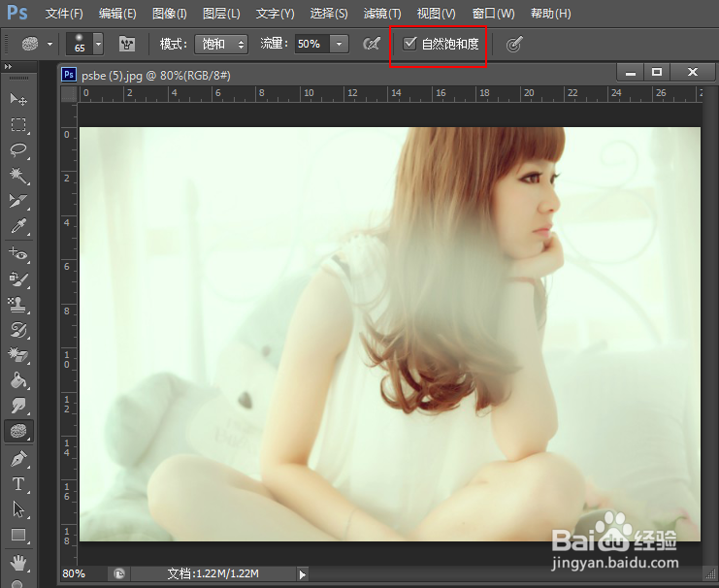Minimize the psbe (5).jpg document window

pos(631,72)
